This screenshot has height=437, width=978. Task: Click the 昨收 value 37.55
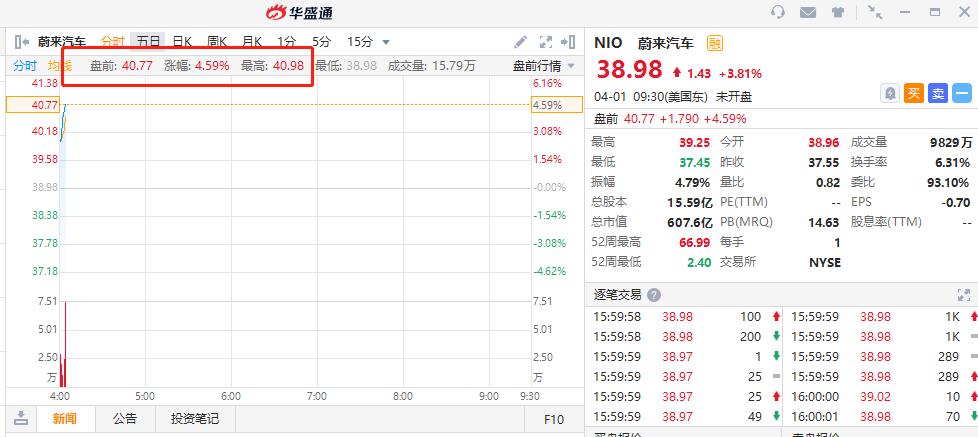823,162
